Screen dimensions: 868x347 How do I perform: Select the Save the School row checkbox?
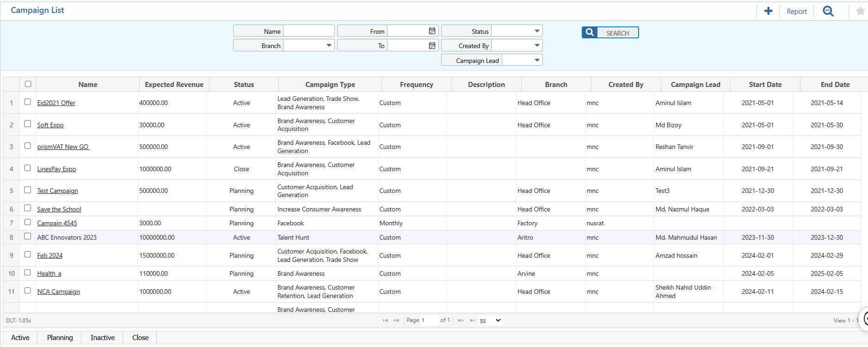click(28, 208)
